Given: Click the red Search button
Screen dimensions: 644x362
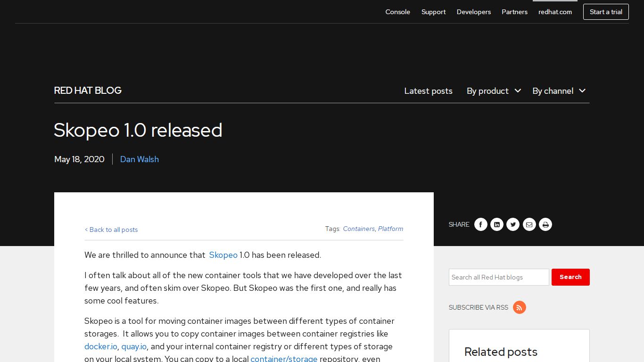Looking at the screenshot, I should point(570,277).
